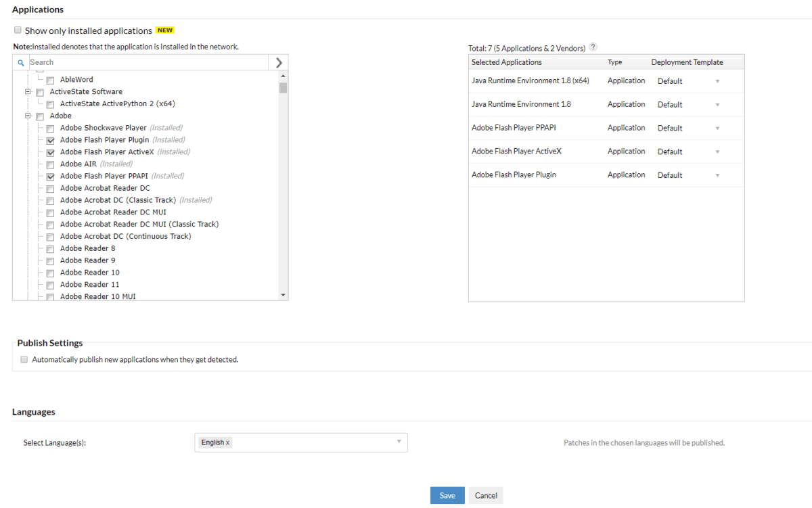
Task: Collapse the ActiveState Software node
Action: pyautogui.click(x=28, y=91)
